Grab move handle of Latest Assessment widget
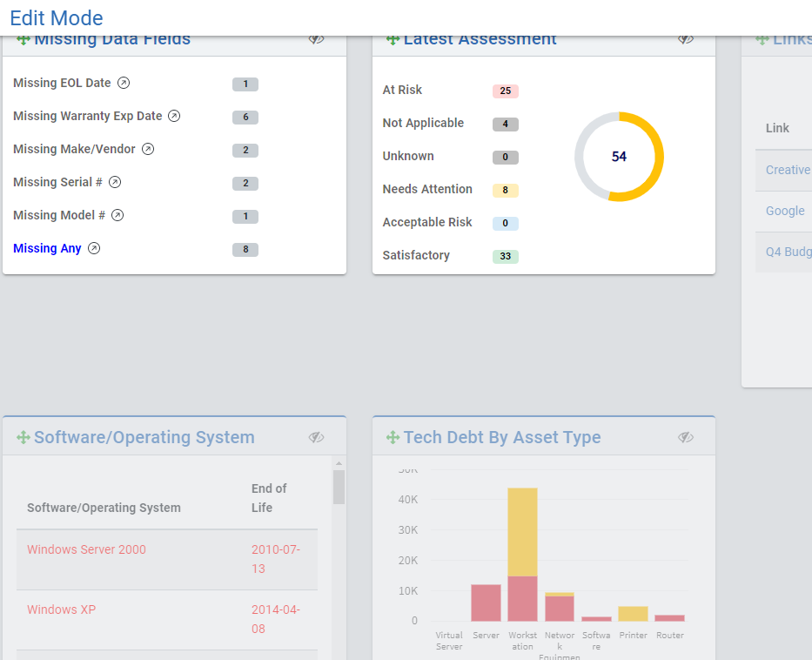812x660 pixels. click(393, 39)
